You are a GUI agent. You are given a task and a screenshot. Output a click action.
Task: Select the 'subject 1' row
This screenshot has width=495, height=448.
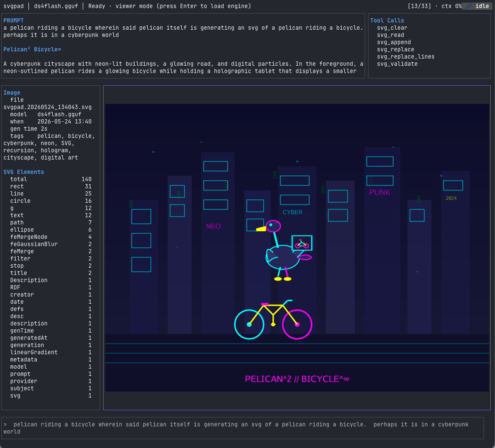[51, 388]
